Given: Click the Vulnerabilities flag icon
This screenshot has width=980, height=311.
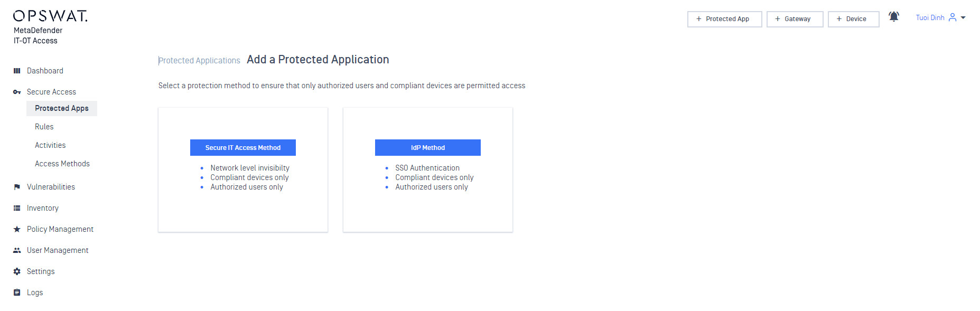Looking at the screenshot, I should (17, 187).
